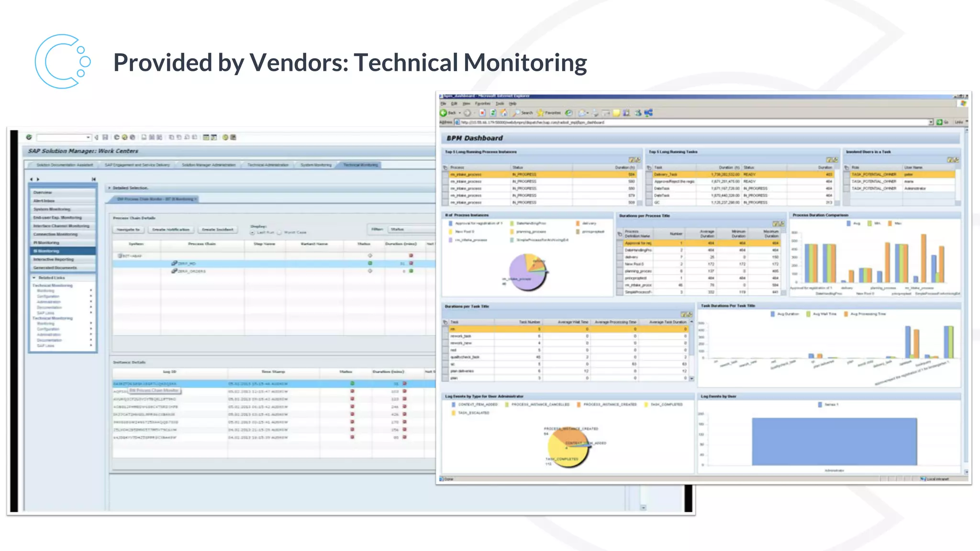Click the Save disk icon in SAP toolbar
Screen dimensions: 980x551
105,137
